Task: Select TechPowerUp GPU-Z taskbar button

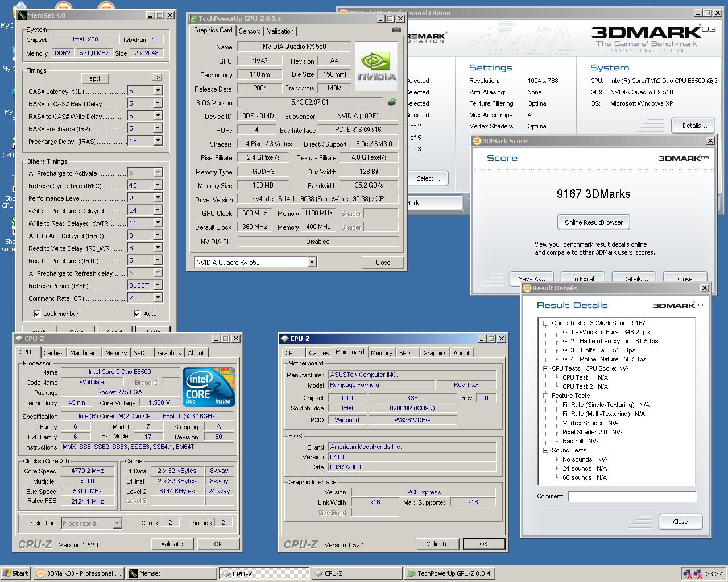Action: (x=449, y=573)
